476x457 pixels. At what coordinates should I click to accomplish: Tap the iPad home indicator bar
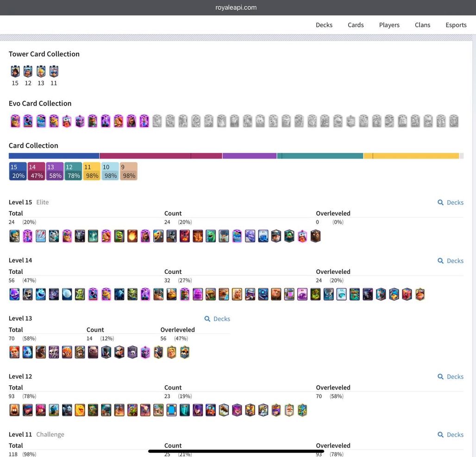(x=236, y=451)
